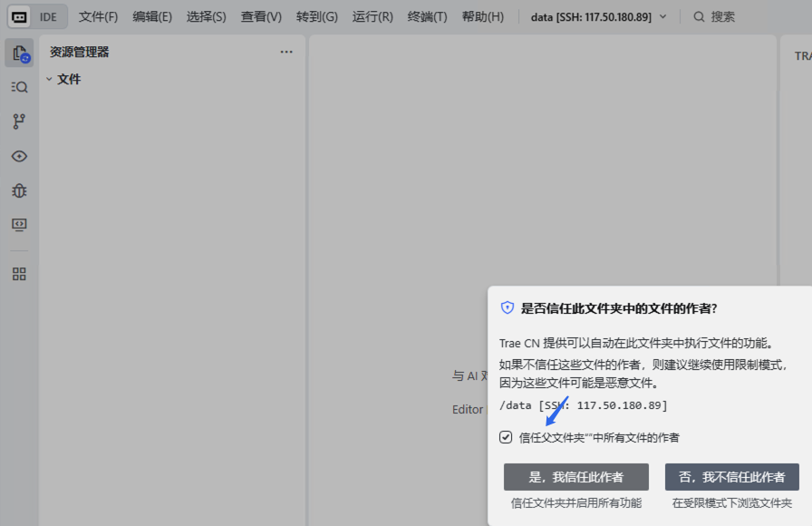This screenshot has width=812, height=526.
Task: Open the 运行(R) menu
Action: click(372, 16)
